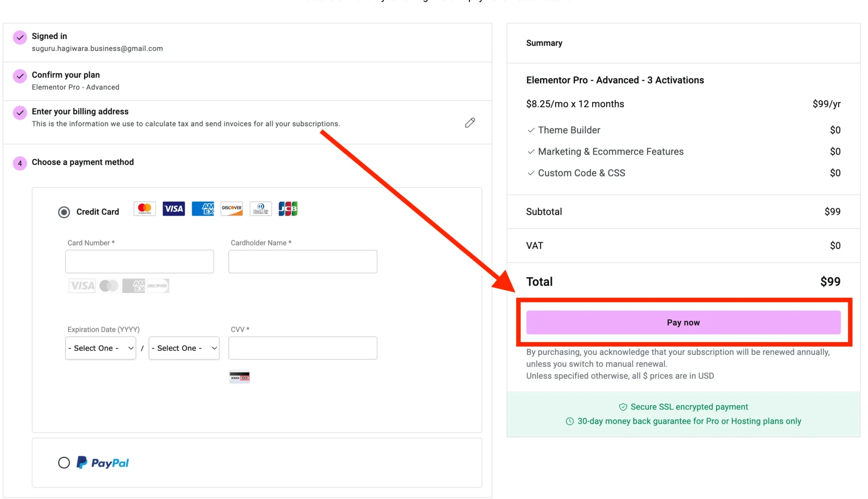868x499 pixels.
Task: Focus the Card Number field
Action: (140, 262)
